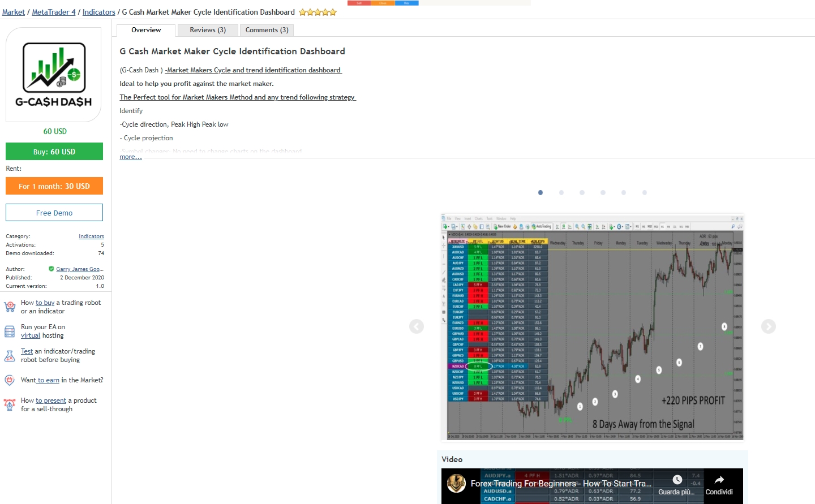
Task: Click the Watch later clock icon
Action: (677, 480)
